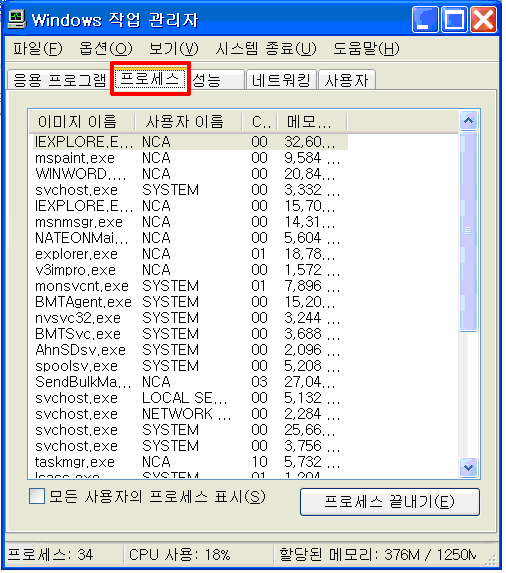Open the 보기(V) menu
Image resolution: width=506 pixels, height=573 pixels.
click(175, 49)
